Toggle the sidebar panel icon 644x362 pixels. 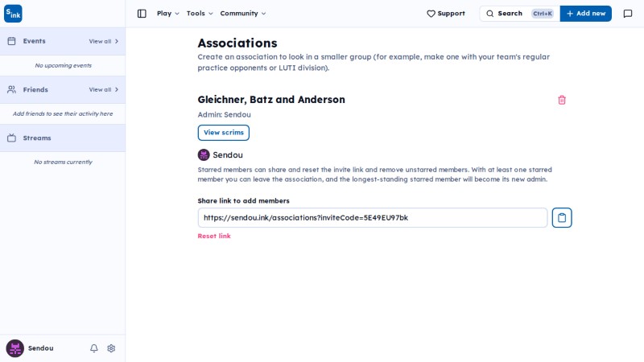(x=142, y=14)
